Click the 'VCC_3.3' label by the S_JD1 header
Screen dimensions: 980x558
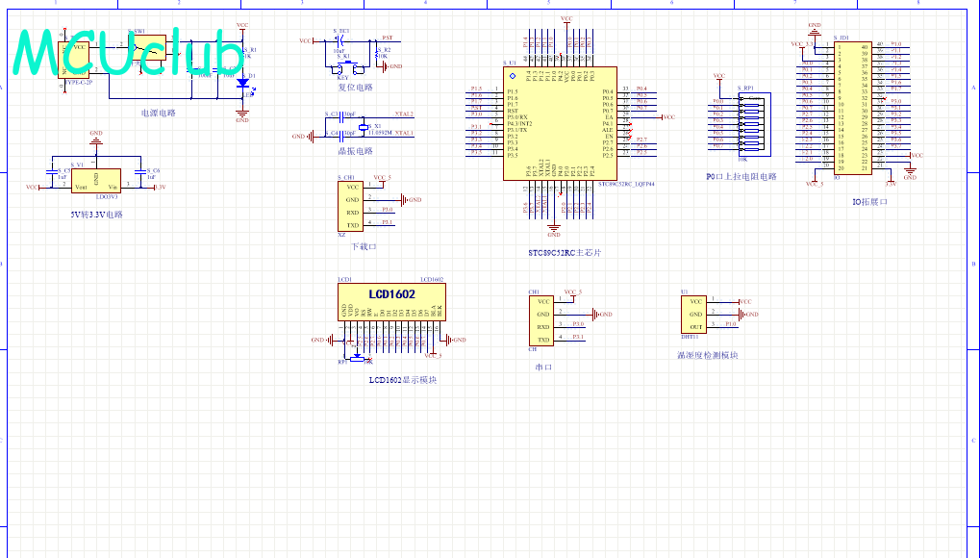click(x=802, y=44)
